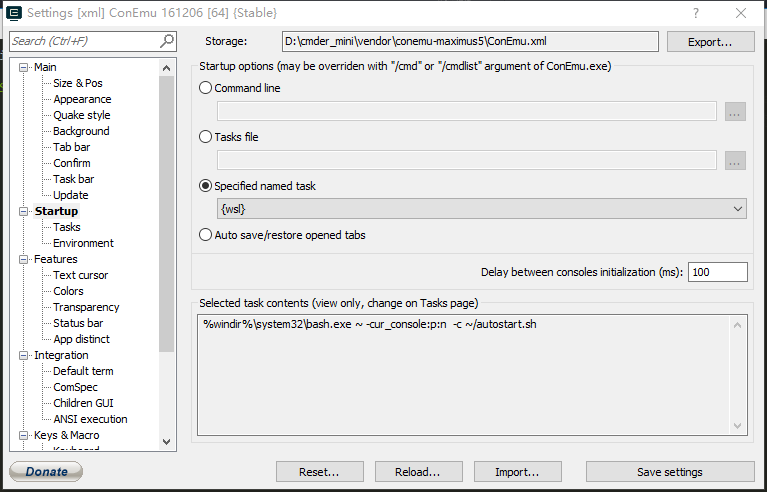Close the Settings window
Viewport: 767px width, 492px height.
click(741, 13)
